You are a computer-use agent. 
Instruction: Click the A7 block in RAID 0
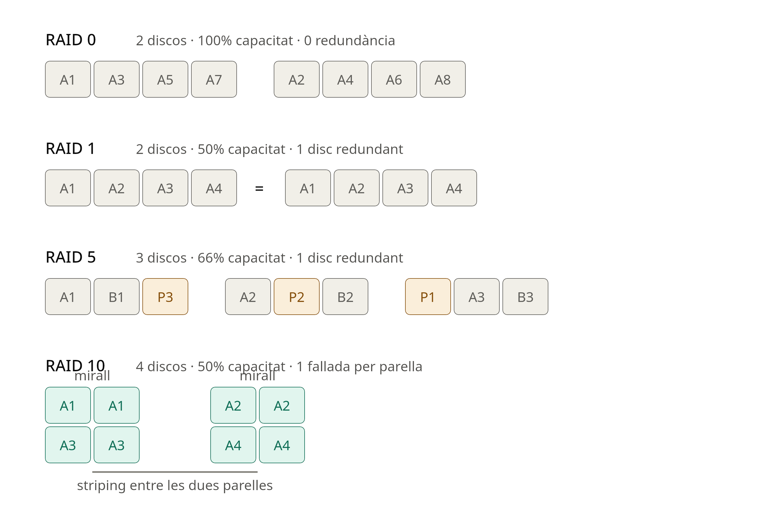click(214, 79)
